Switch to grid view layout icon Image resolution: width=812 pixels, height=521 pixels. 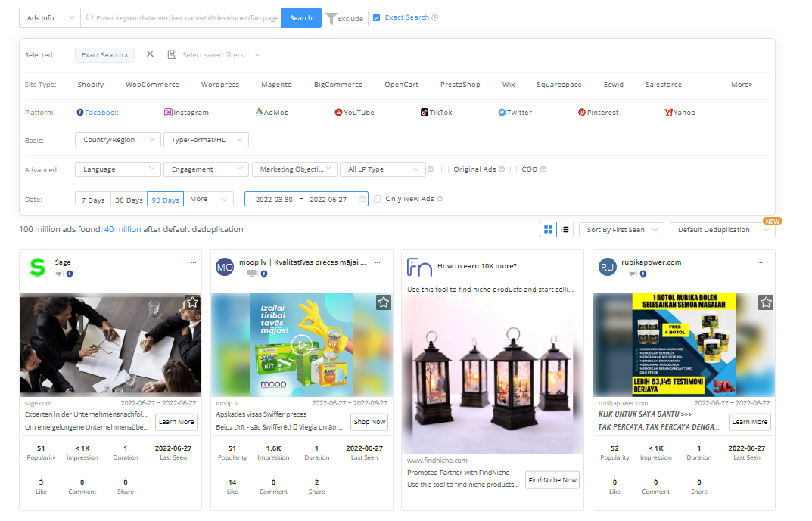(x=549, y=229)
